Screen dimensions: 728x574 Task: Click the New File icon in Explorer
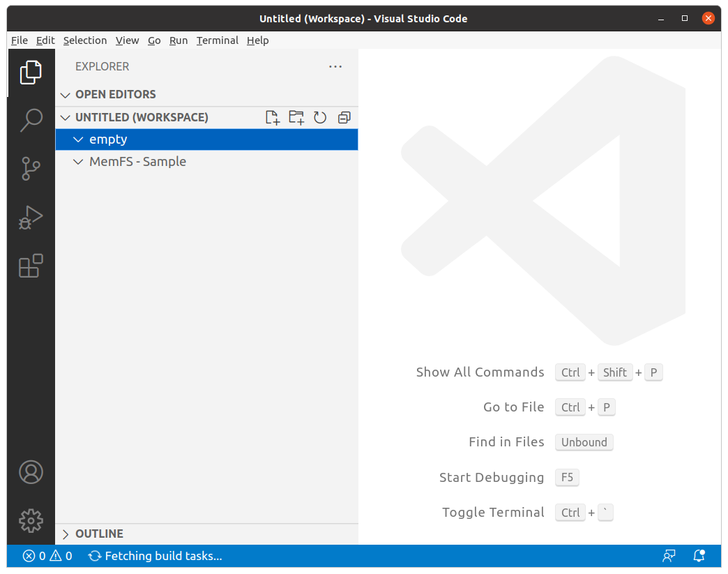click(272, 117)
